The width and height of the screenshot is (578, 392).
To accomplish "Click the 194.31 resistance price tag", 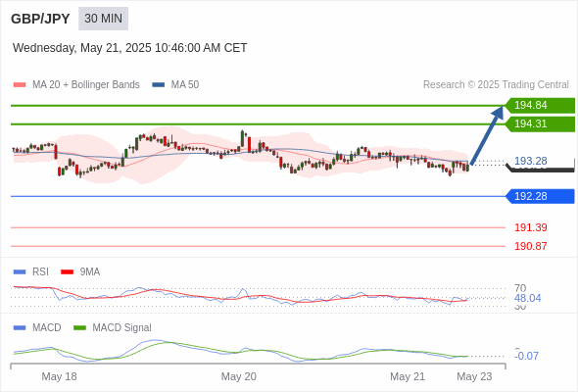I will coord(540,123).
